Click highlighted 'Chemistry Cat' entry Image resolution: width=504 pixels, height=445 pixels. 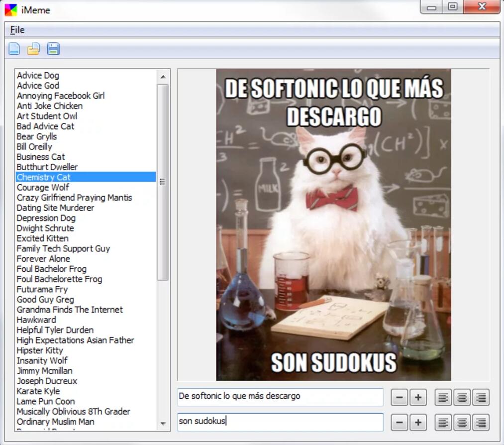tap(86, 177)
